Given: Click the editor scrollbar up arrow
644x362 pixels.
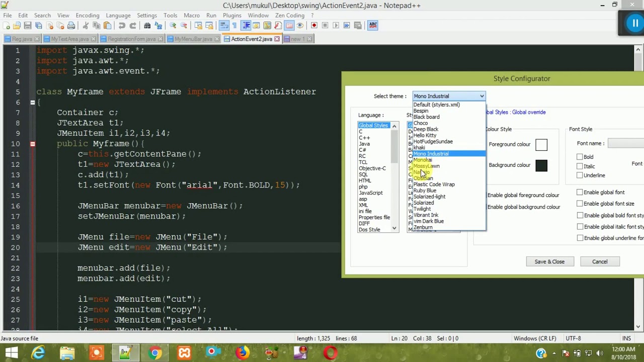Looking at the screenshot, I should (x=638, y=49).
